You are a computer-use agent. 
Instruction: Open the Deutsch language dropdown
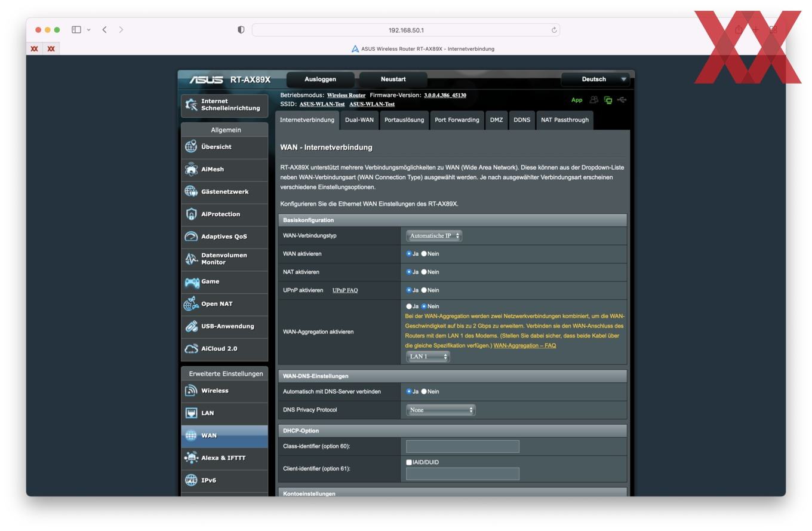coord(595,79)
